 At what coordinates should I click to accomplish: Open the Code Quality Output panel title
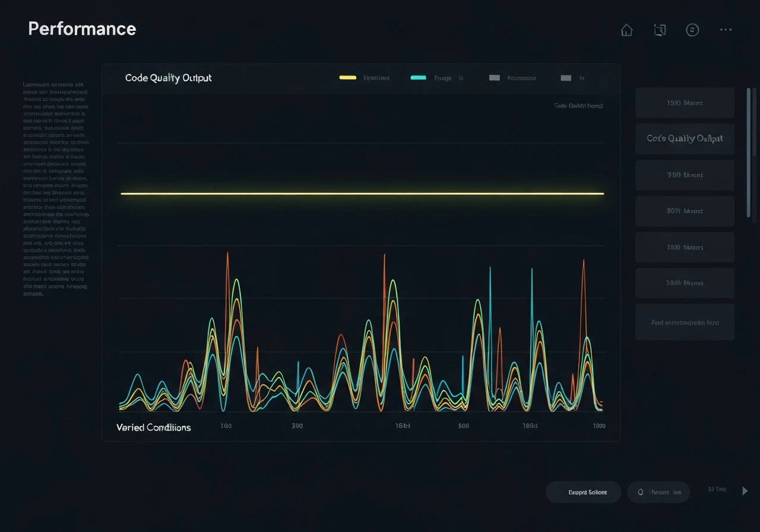(168, 78)
